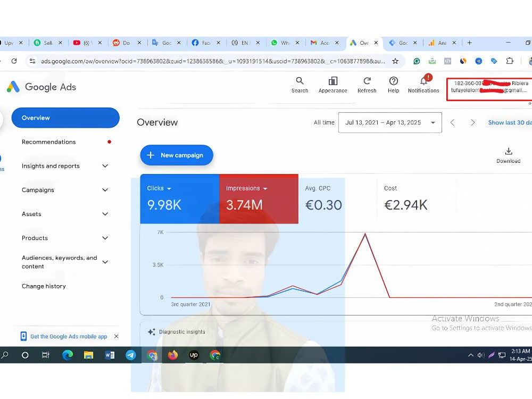This screenshot has width=532, height=399.
Task: Open the Impressions metric dropdown
Action: click(265, 189)
